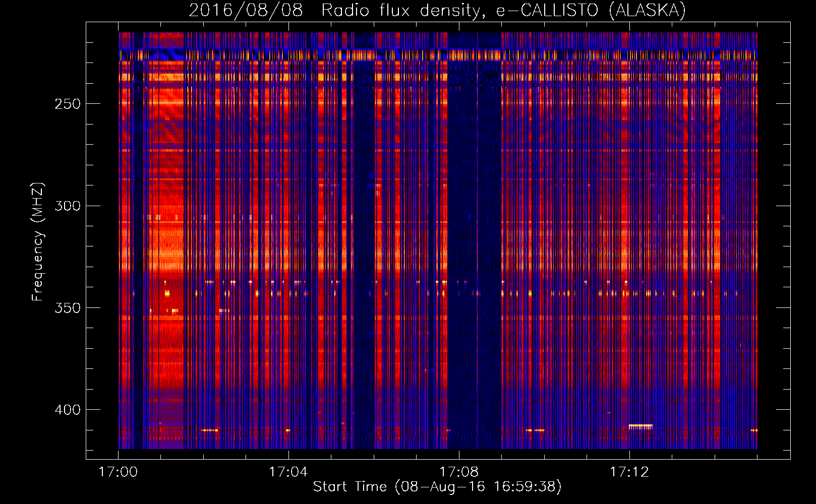The image size is (816, 504).
Task: Click the 17:08 time tick label
Action: click(x=459, y=472)
